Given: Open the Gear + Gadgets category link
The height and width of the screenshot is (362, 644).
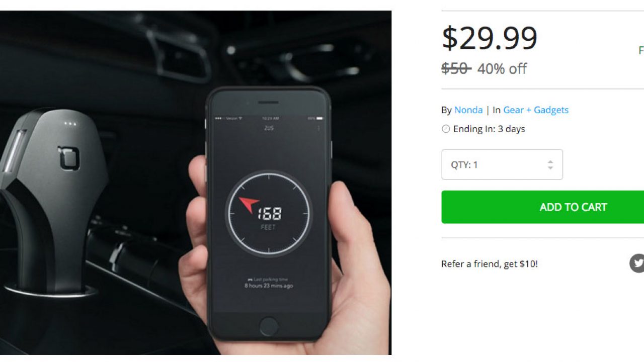Looking at the screenshot, I should (x=536, y=110).
